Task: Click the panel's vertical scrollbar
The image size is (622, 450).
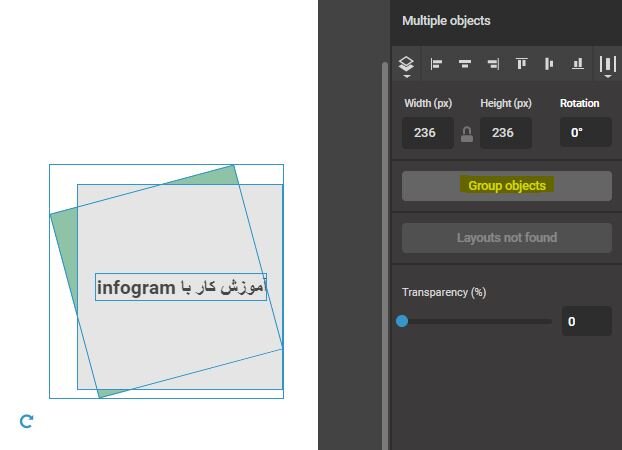Action: (x=385, y=254)
